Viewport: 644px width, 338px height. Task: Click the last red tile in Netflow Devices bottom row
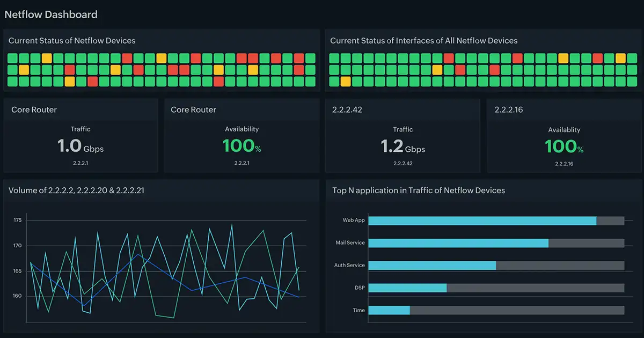tap(218, 82)
